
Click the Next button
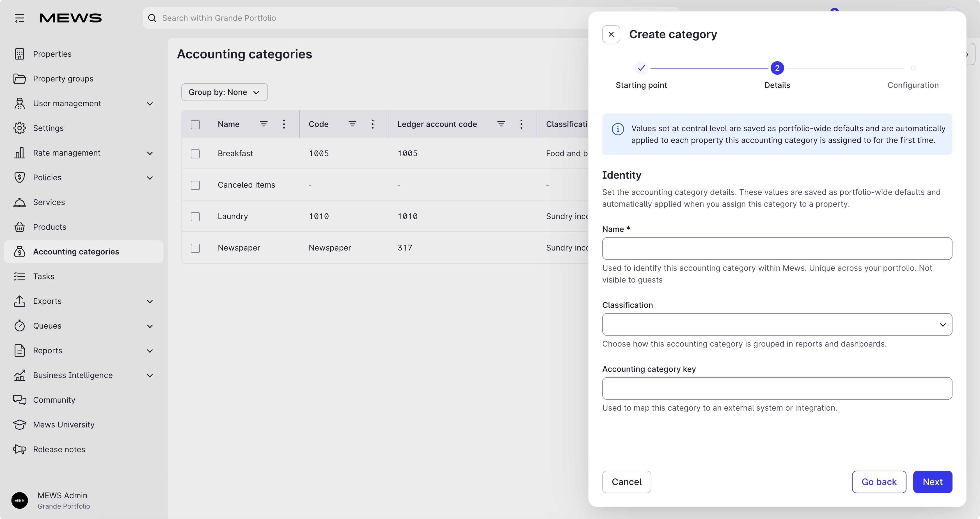pos(933,482)
